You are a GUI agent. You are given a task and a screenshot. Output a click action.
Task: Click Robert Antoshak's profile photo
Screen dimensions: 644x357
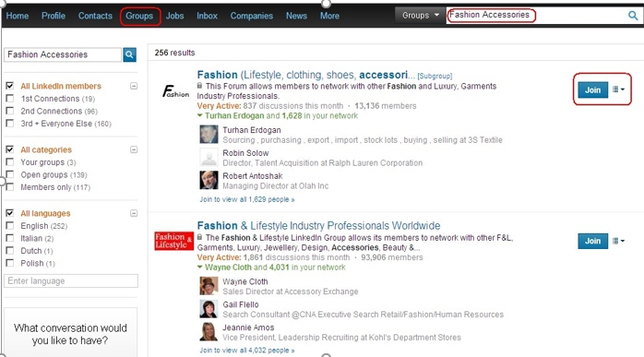(209, 180)
